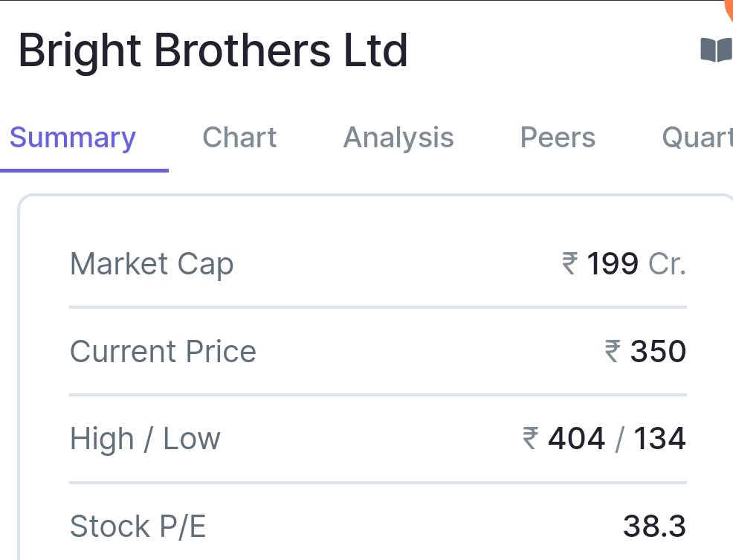733x560 pixels.
Task: Select the 38.3 P/E value
Action: point(654,527)
